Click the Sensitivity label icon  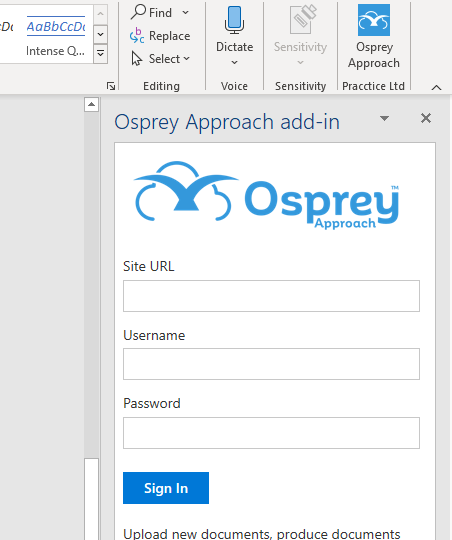(303, 19)
